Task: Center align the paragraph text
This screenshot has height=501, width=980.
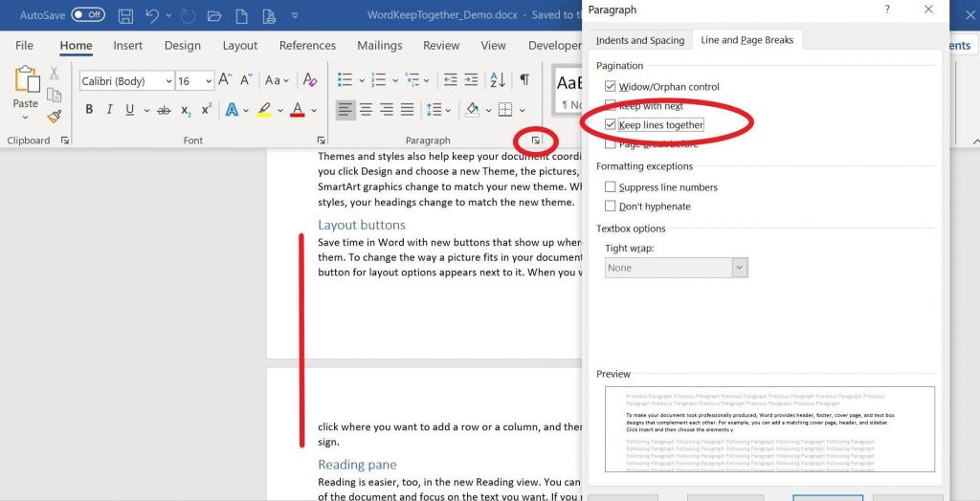Action: point(366,110)
